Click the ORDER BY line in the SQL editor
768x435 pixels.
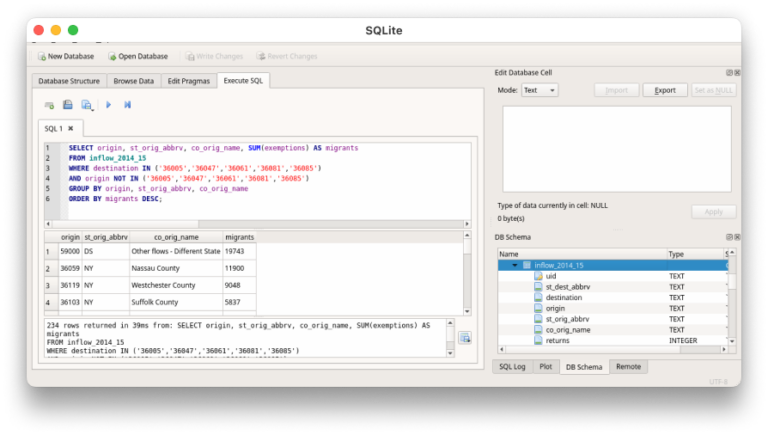point(115,199)
